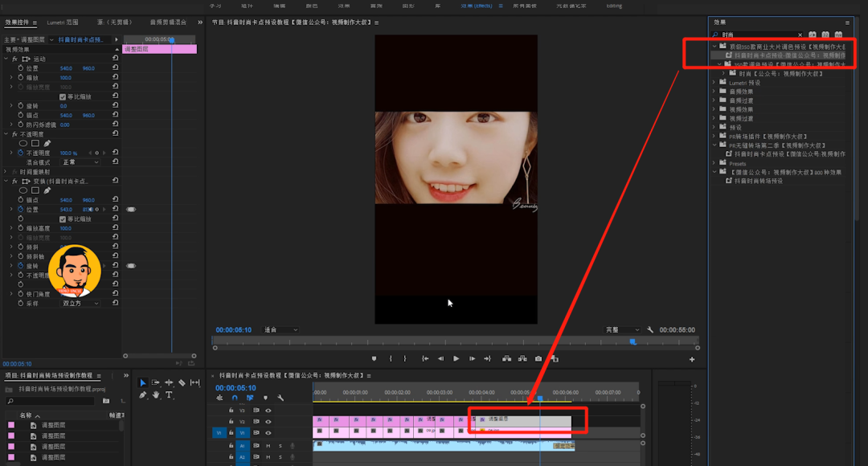Viewport: 868px width, 466px height.
Task: Collapse the 运动 effect group
Action: pos(6,59)
